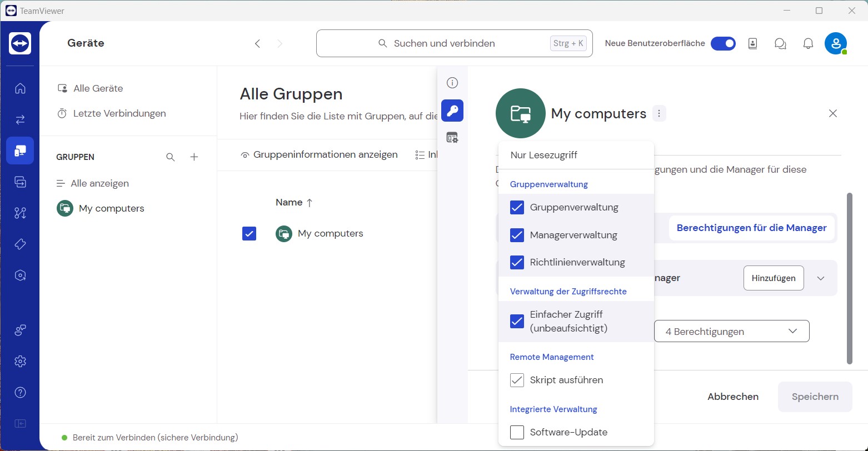This screenshot has width=868, height=451.
Task: Open the chat bubble icon
Action: pyautogui.click(x=780, y=43)
